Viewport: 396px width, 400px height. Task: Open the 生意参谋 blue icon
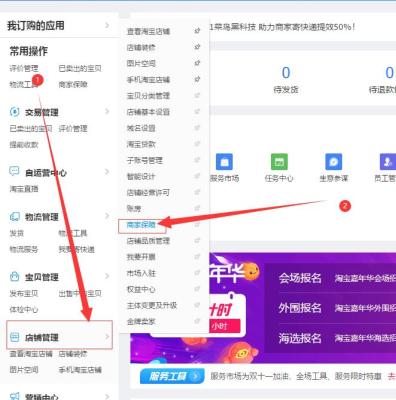[x=334, y=162]
